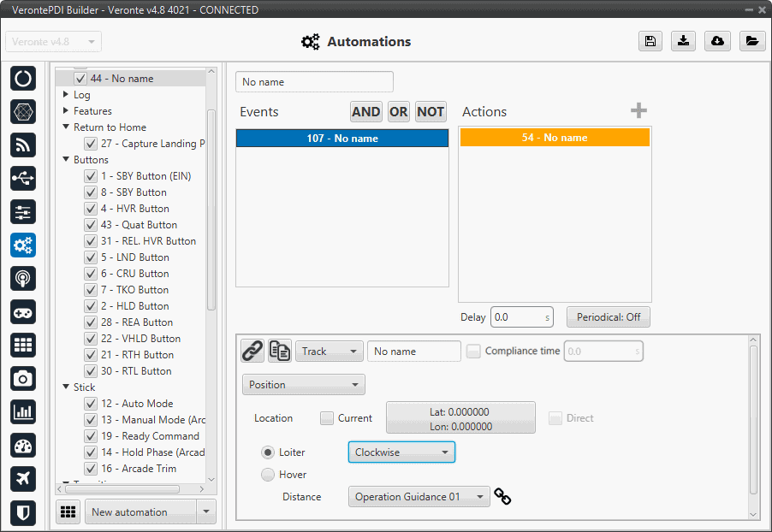Select the Hover radio button
Screen dimensions: 772x532
(x=269, y=475)
